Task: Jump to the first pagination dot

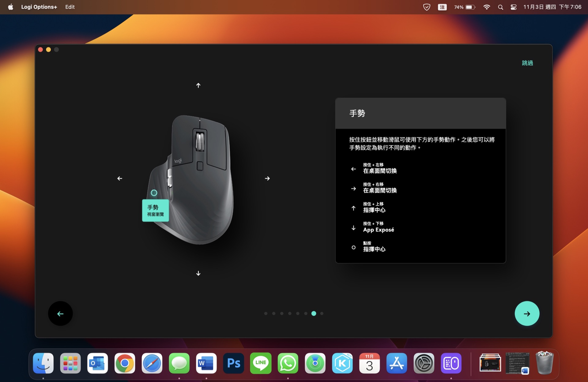Action: (x=266, y=313)
